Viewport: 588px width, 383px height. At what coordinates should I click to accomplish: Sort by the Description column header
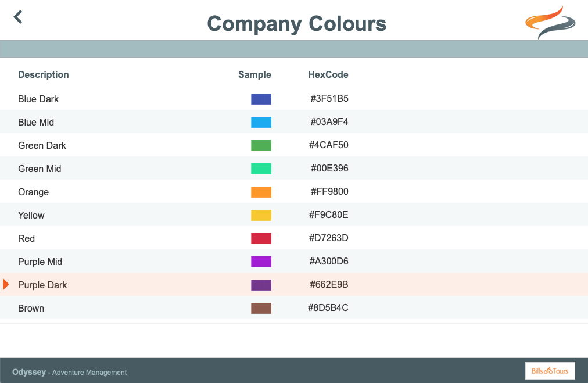(44, 74)
